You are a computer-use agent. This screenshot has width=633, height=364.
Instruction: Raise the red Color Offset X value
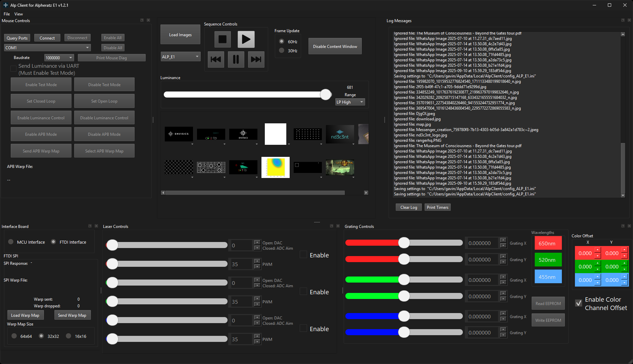click(x=597, y=250)
